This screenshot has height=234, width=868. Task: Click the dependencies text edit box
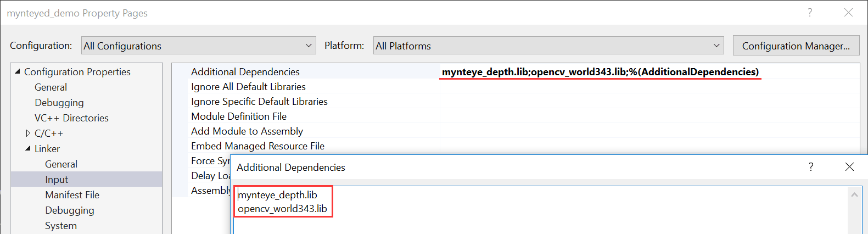(541, 210)
